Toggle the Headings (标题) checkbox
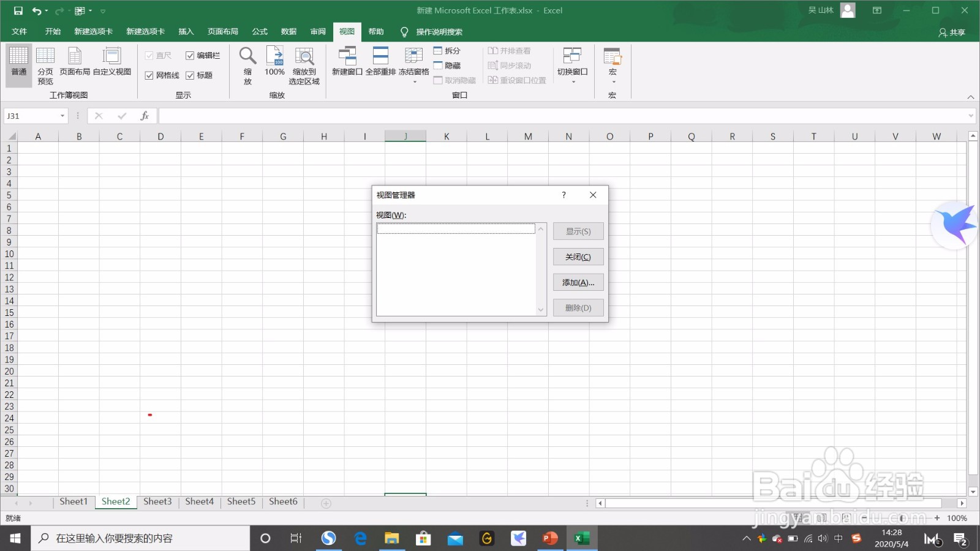Image resolution: width=980 pixels, height=551 pixels. (190, 75)
